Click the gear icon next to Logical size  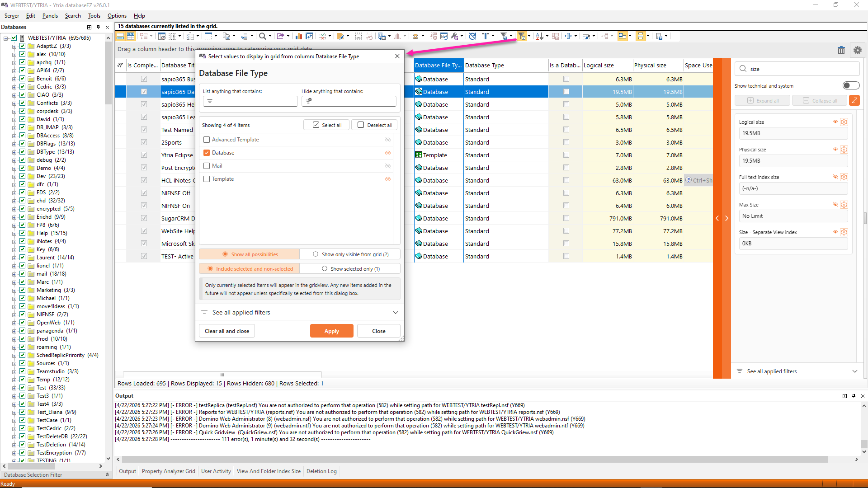(844, 122)
